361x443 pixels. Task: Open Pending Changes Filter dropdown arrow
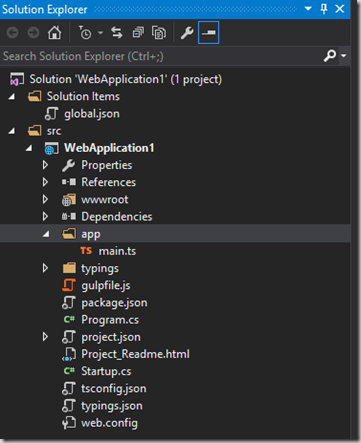100,33
